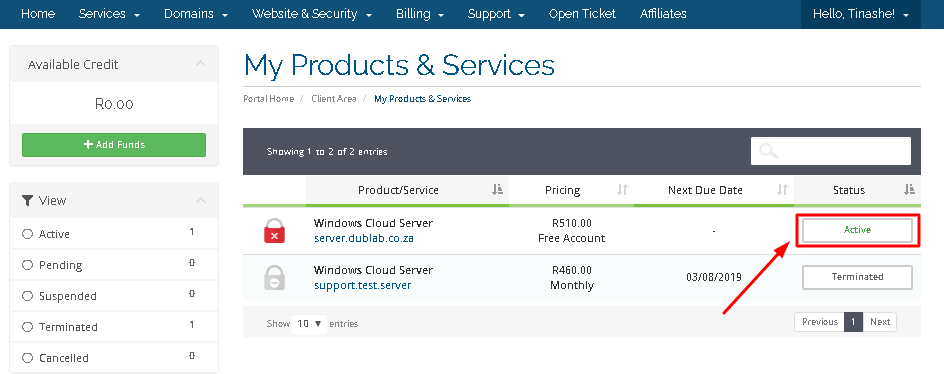944x374 pixels.
Task: Click the sort arrows in the Next Due Date column
Action: coord(782,190)
